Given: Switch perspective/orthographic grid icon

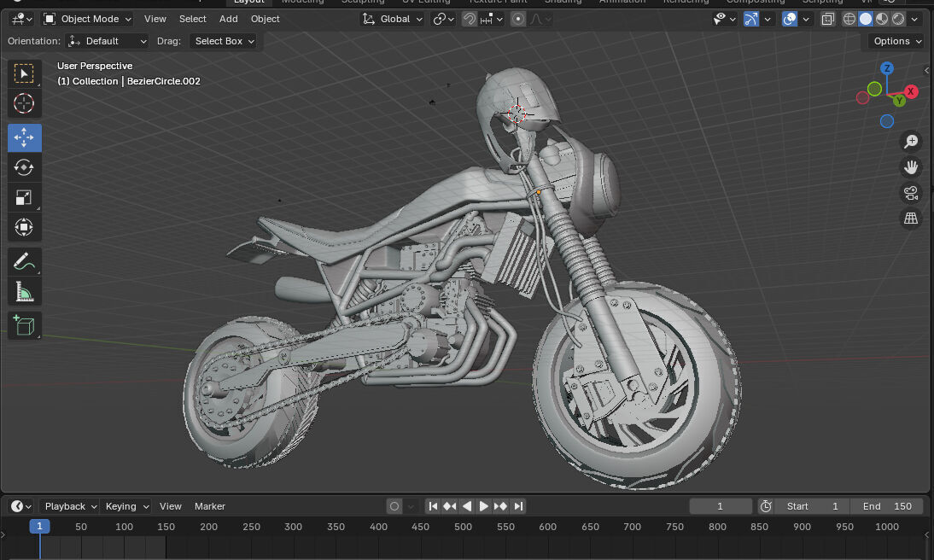Looking at the screenshot, I should pyautogui.click(x=911, y=219).
